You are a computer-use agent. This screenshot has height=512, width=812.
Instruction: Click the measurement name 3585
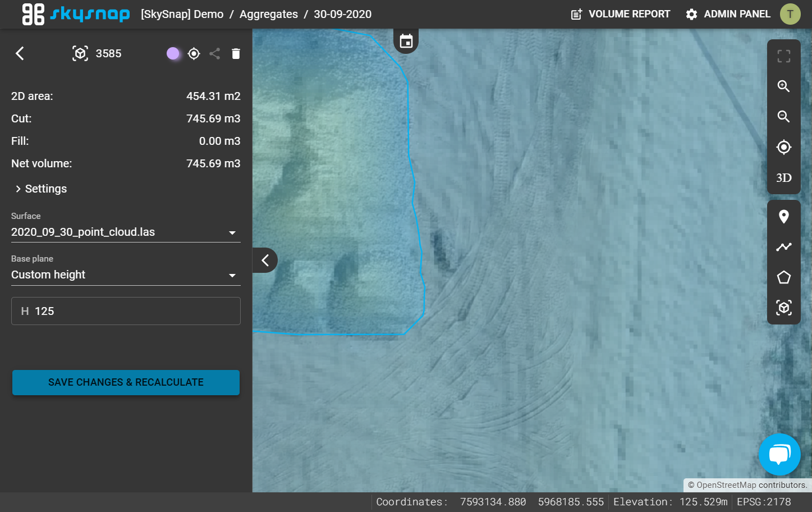point(108,53)
